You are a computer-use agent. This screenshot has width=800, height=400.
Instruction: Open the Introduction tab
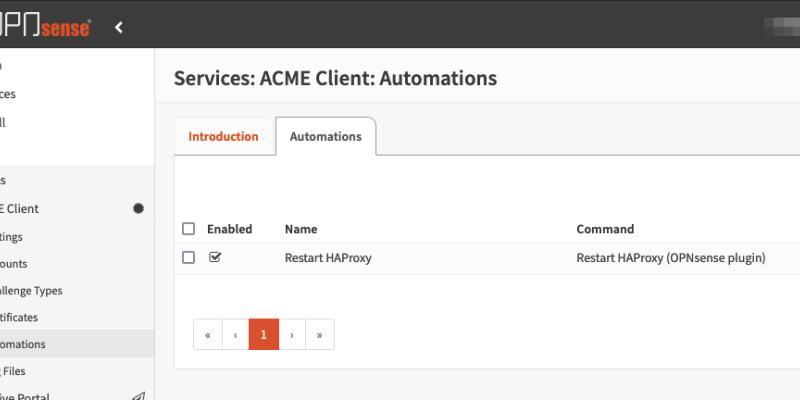click(223, 137)
